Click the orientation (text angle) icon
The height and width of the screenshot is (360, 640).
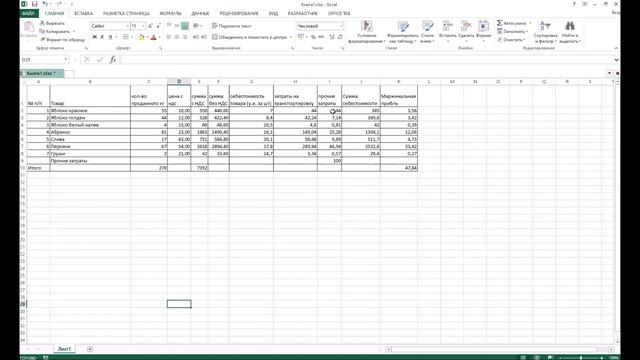coord(196,26)
